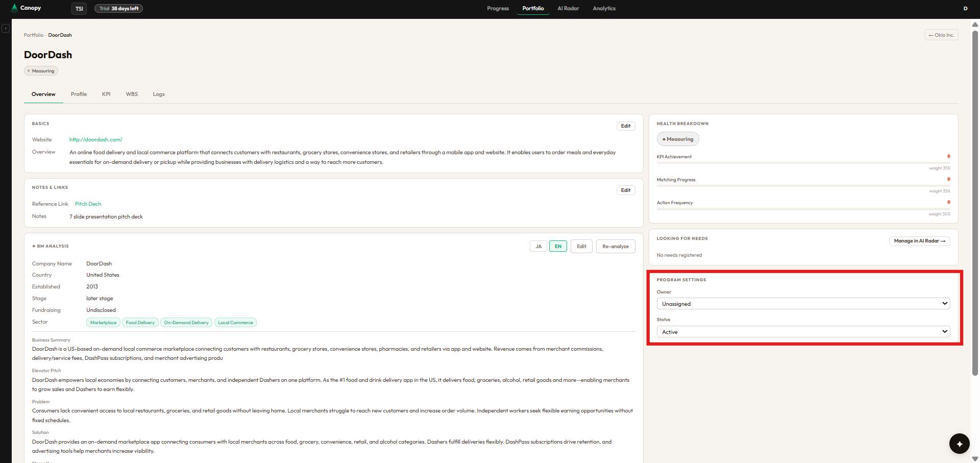980x463 pixels.
Task: Click the LOOKING FOR NEEDS heading
Action: (682, 238)
